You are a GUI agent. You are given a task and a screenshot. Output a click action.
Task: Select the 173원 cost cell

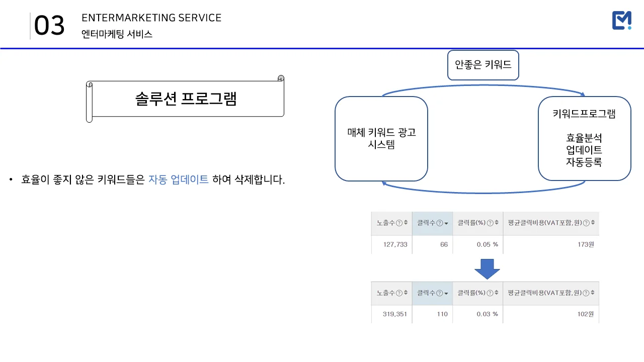(x=551, y=245)
